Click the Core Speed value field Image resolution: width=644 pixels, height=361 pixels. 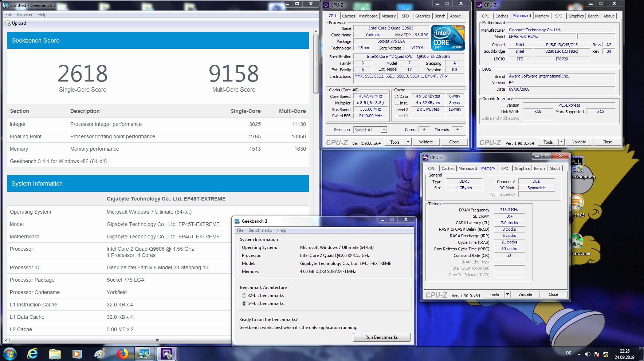[370, 96]
